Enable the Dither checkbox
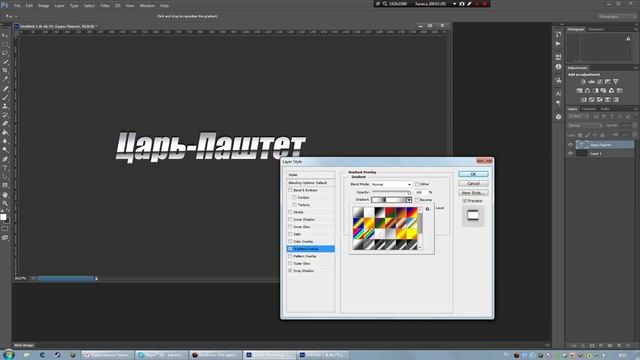 417,184
